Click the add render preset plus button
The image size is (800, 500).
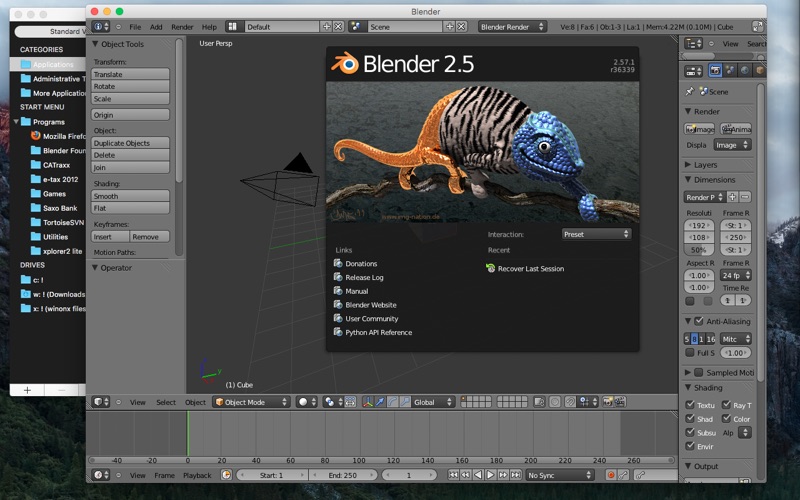(x=732, y=197)
